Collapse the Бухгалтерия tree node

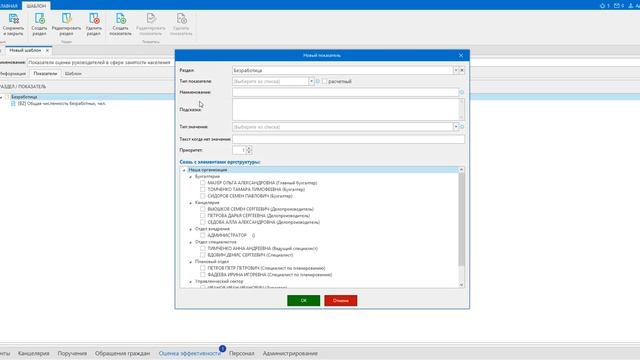tap(190, 177)
